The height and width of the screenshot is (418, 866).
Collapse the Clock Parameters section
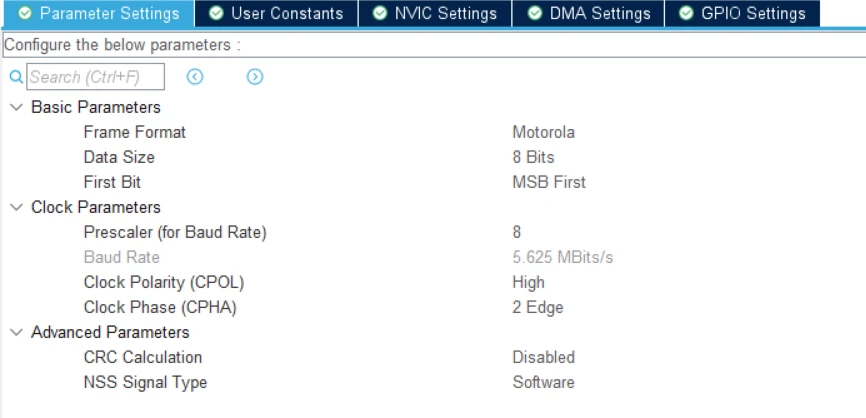(x=16, y=207)
